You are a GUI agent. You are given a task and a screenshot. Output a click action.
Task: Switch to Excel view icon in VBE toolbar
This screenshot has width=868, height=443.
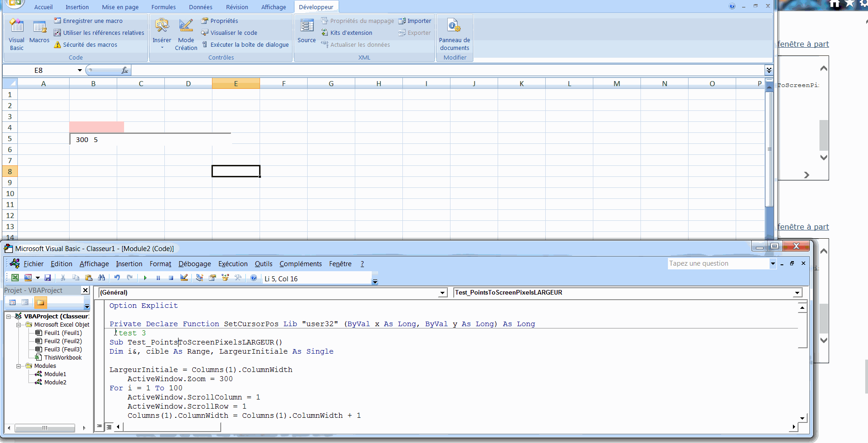(x=15, y=278)
